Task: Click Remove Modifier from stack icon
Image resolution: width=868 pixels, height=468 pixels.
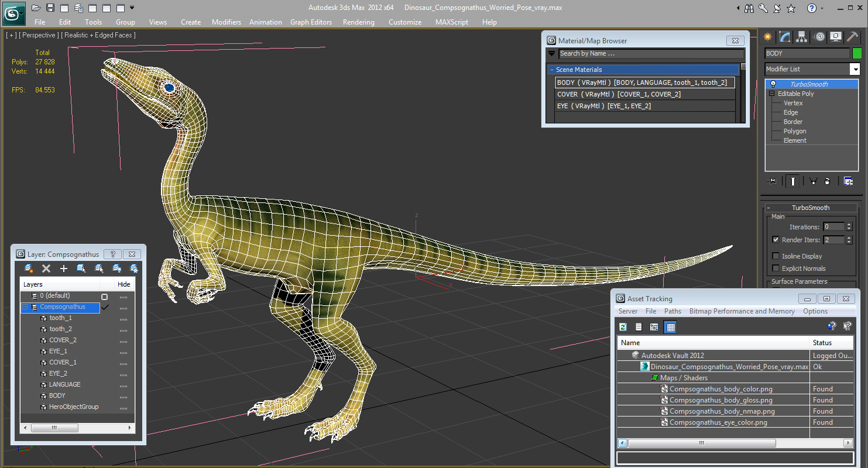Action: (828, 181)
